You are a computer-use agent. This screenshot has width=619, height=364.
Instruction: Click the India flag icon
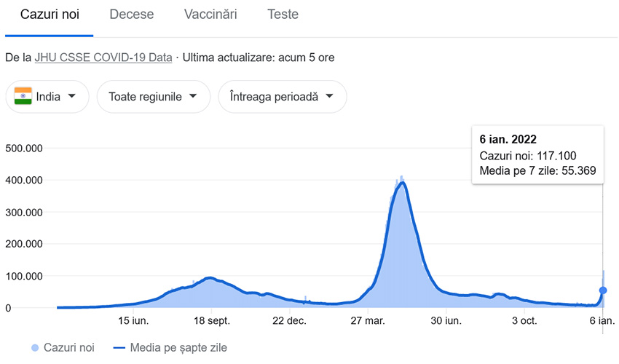point(23,96)
